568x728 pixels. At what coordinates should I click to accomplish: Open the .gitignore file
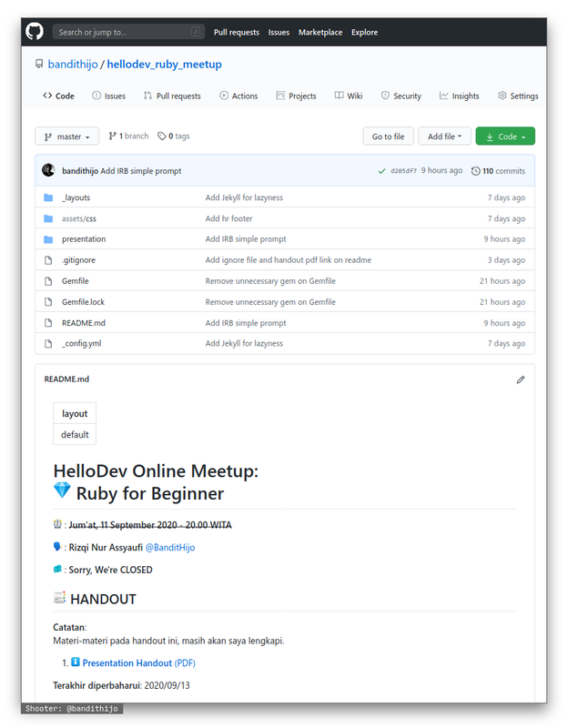tap(78, 260)
